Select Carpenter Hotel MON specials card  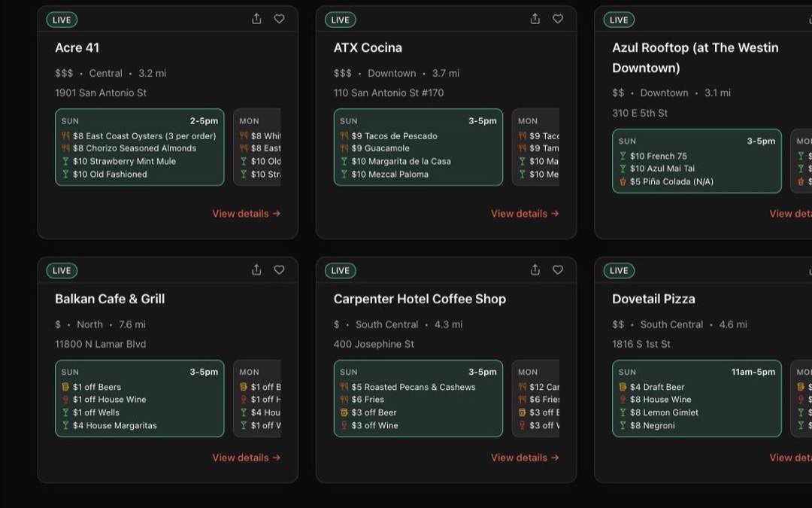[x=536, y=399]
